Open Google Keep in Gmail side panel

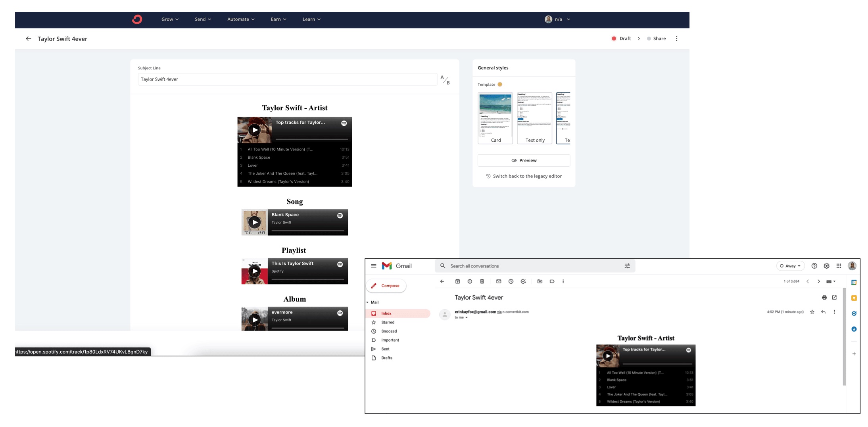click(854, 298)
